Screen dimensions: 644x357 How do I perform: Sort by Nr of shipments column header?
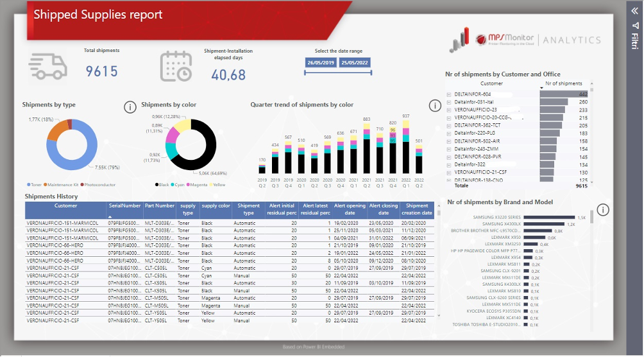click(563, 83)
